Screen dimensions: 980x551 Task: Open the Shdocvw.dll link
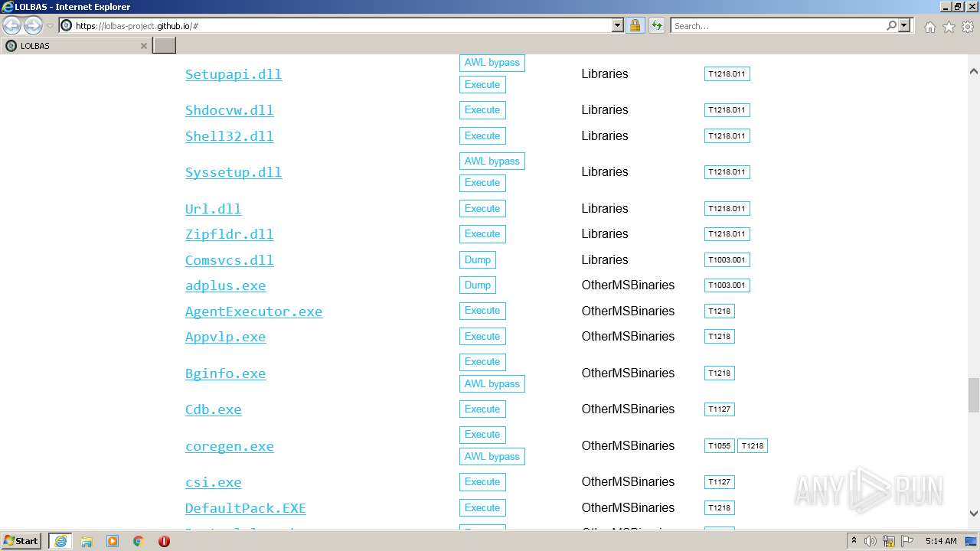(x=229, y=110)
